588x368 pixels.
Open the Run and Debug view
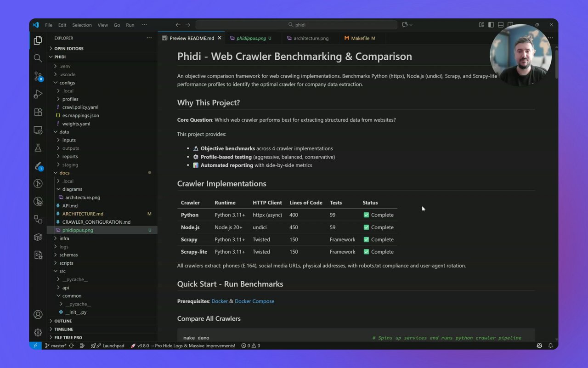click(x=38, y=94)
